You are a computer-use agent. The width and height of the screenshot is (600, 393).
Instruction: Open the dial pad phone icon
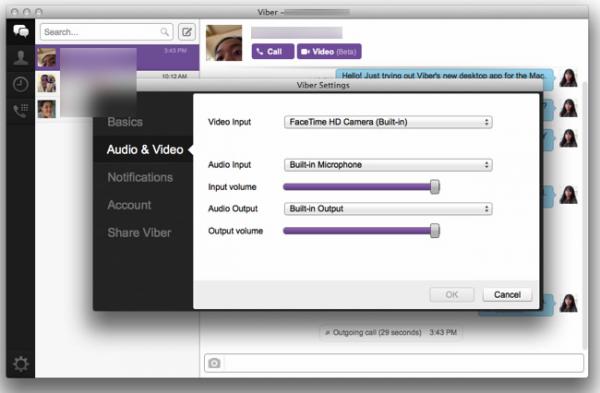point(21,111)
